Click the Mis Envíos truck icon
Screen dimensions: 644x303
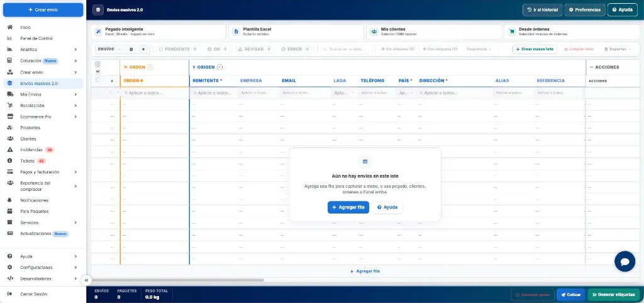(10, 94)
